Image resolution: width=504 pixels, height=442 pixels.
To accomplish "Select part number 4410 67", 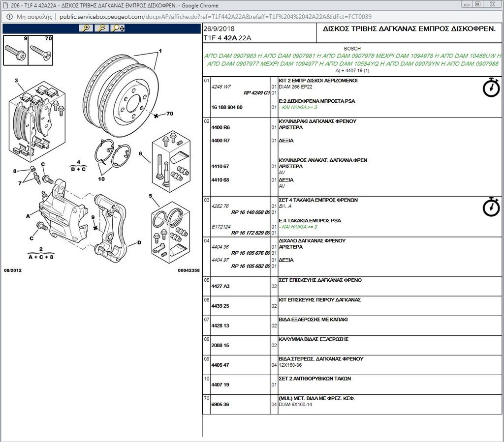I will [220, 166].
